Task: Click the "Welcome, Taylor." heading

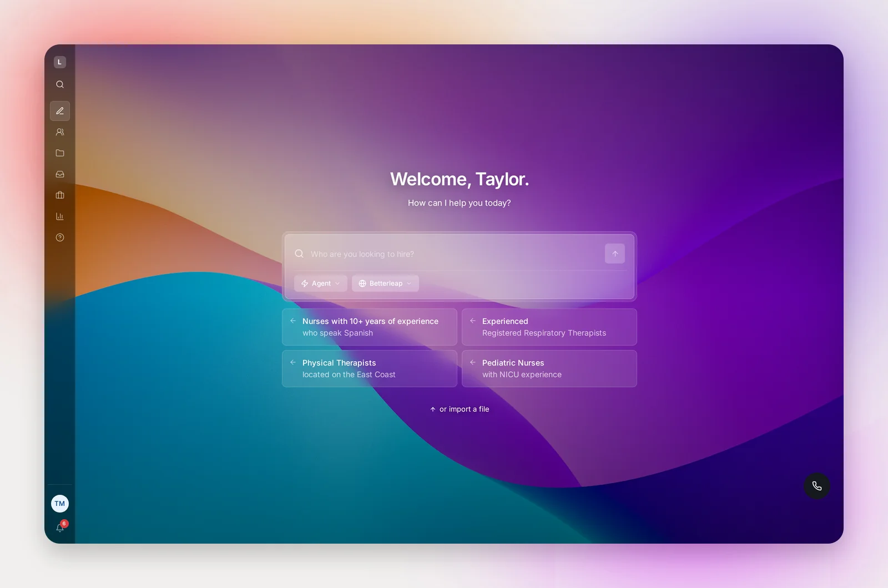Action: pyautogui.click(x=460, y=179)
